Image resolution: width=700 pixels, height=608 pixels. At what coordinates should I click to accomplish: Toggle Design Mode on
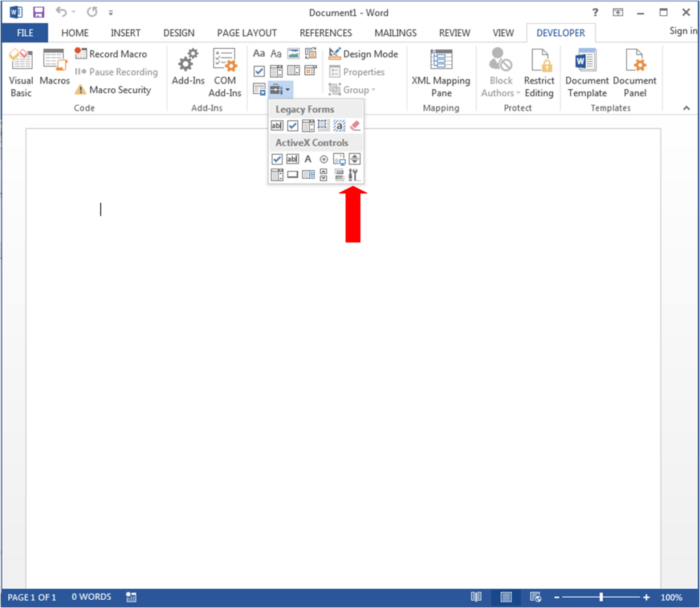click(364, 54)
